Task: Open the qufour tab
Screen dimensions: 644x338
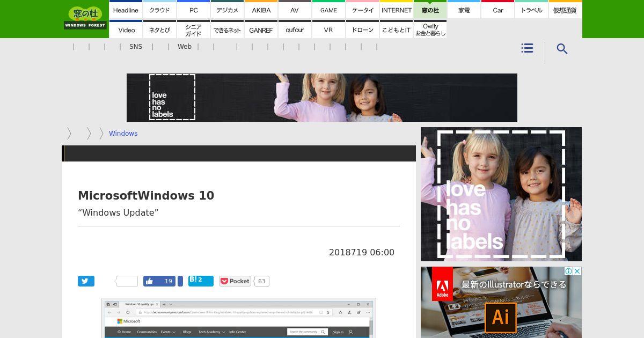Action: click(x=295, y=30)
